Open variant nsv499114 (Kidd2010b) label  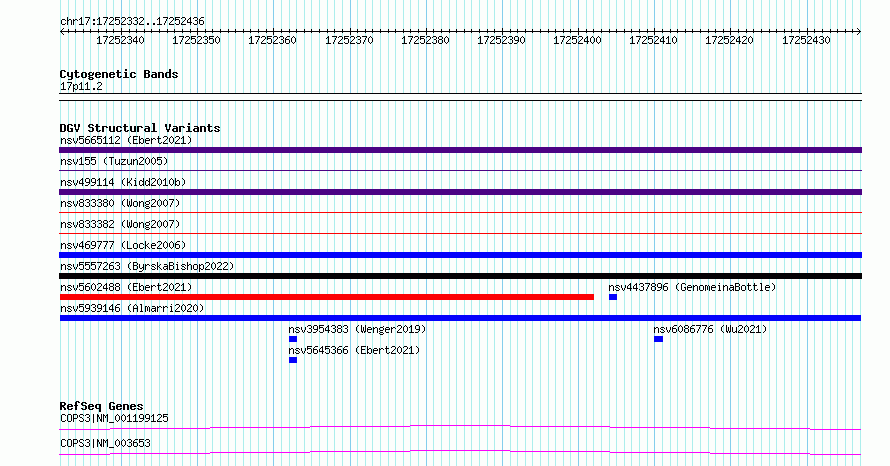pyautogui.click(x=123, y=182)
